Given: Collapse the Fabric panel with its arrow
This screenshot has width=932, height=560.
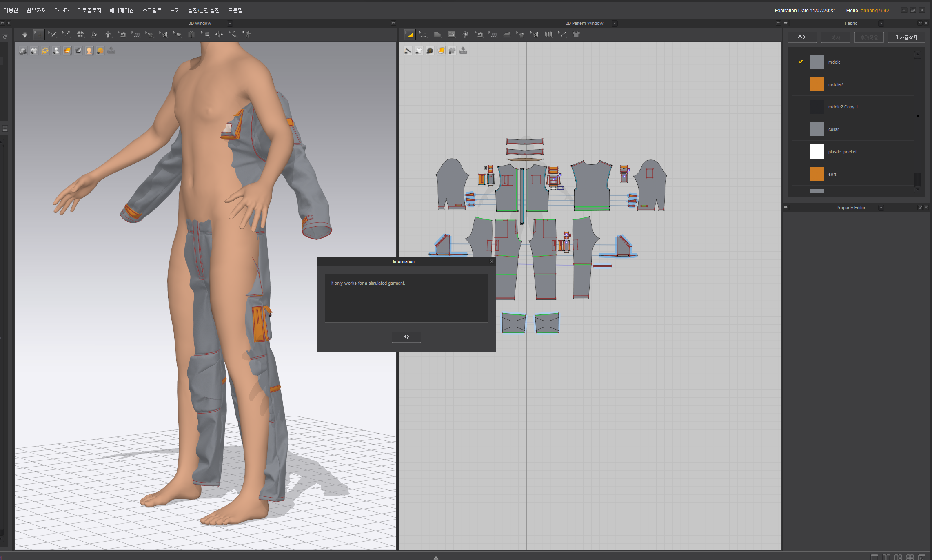Looking at the screenshot, I should point(786,23).
